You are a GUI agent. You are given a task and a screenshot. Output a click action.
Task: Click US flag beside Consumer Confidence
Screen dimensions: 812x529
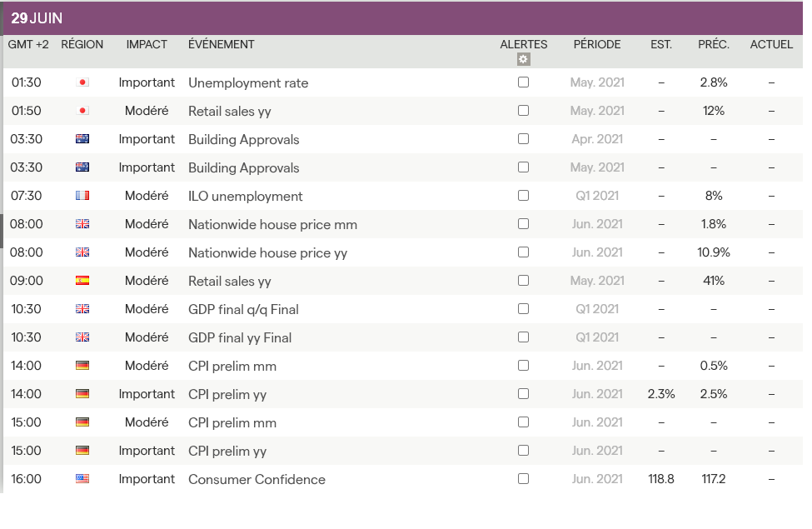tap(82, 479)
